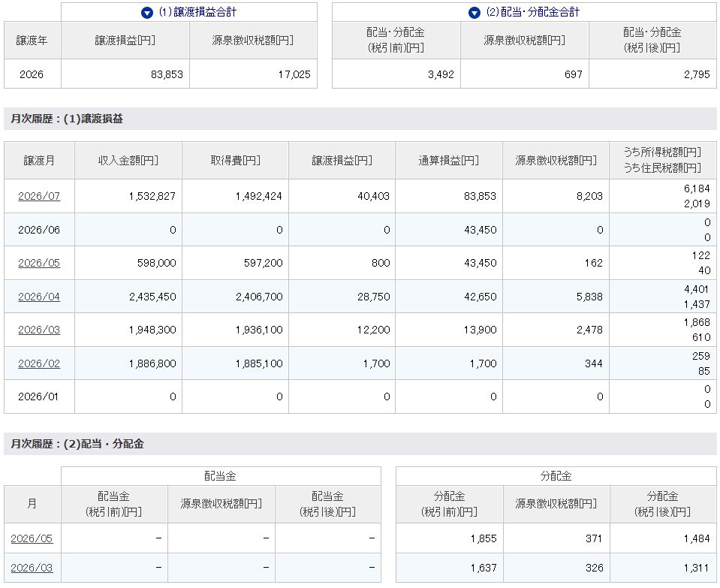The image size is (720, 588).
Task: Select transfer gain 40,403 for 2026/07
Action: [373, 196]
